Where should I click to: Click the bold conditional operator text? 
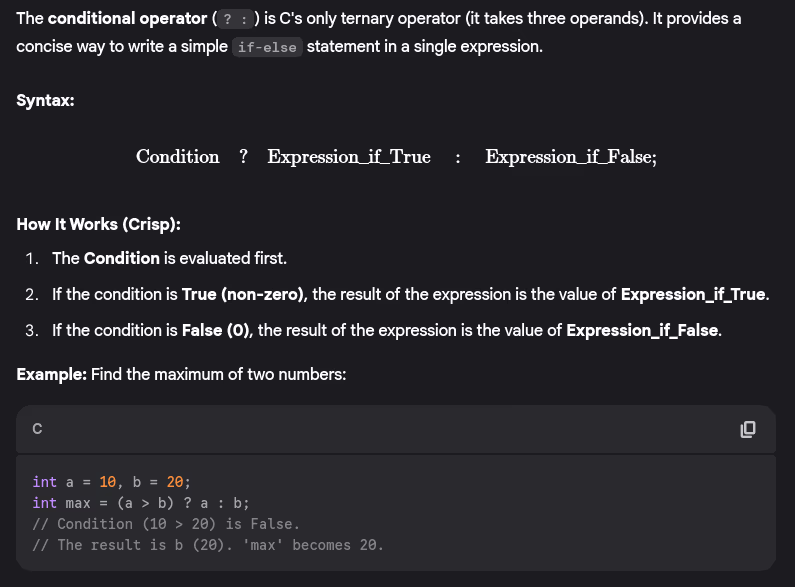pyautogui.click(x=127, y=19)
